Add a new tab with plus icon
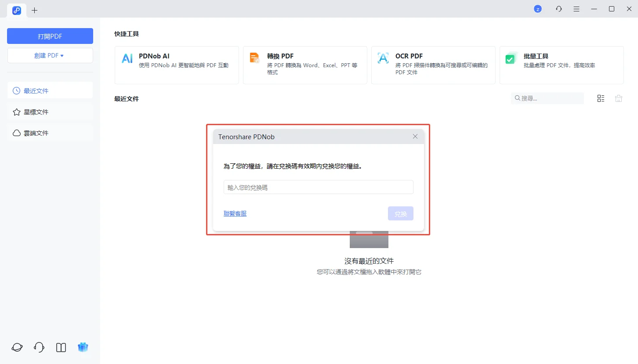Image resolution: width=638 pixels, height=364 pixels. point(35,10)
